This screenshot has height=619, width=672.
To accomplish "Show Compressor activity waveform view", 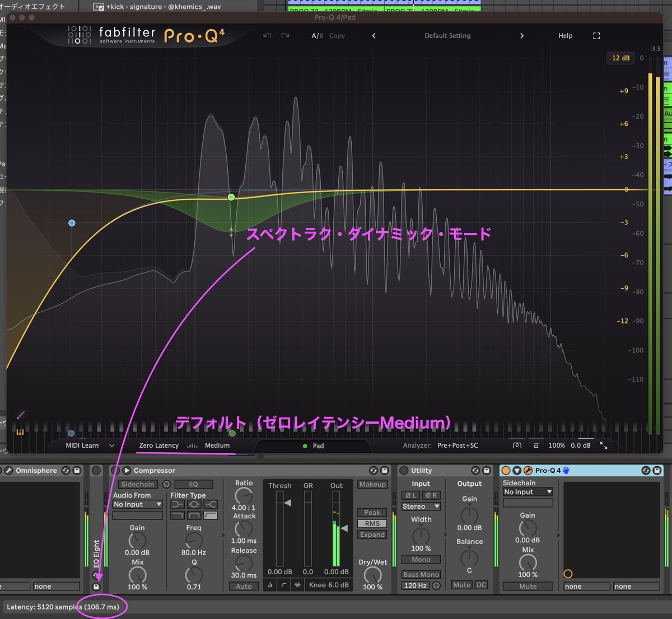I will (x=297, y=585).
